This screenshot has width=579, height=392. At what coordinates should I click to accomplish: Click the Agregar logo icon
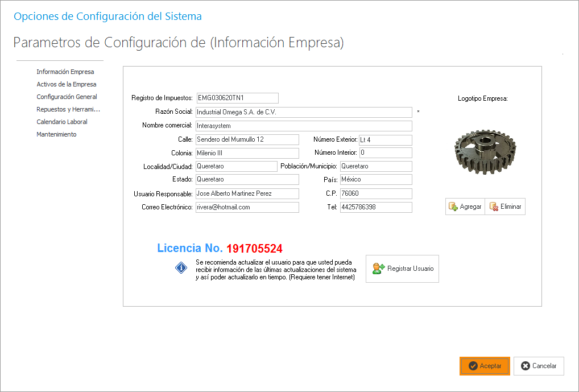click(x=453, y=207)
